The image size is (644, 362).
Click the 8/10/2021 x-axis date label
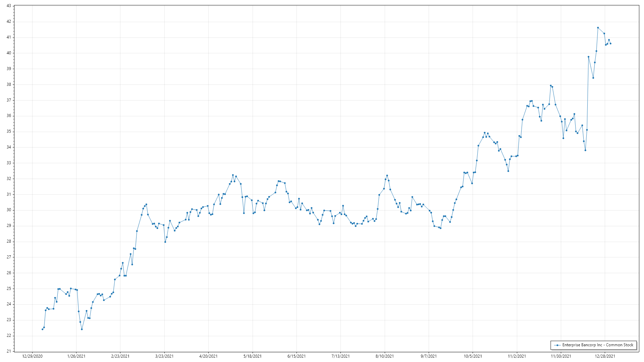coord(385,356)
